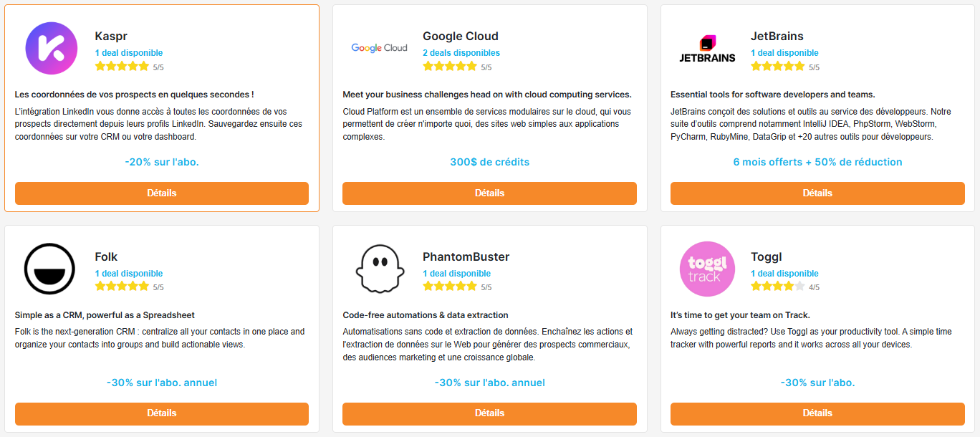Click the Google Cloud logo
The height and width of the screenshot is (437, 980).
pyautogui.click(x=379, y=48)
